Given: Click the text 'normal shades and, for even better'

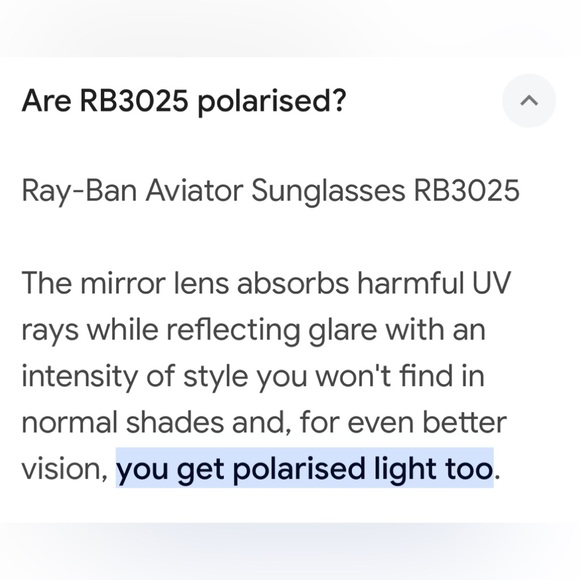Looking at the screenshot, I should pos(264,422).
